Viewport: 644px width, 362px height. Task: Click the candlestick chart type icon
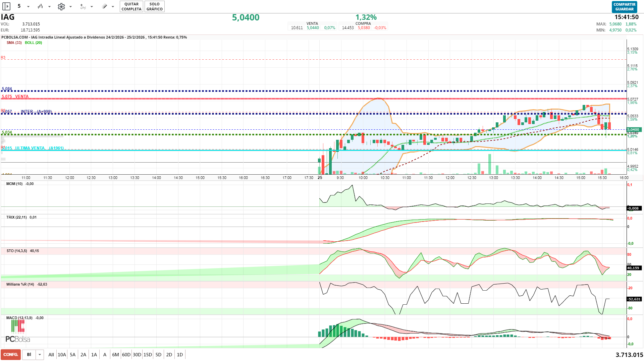40,6
